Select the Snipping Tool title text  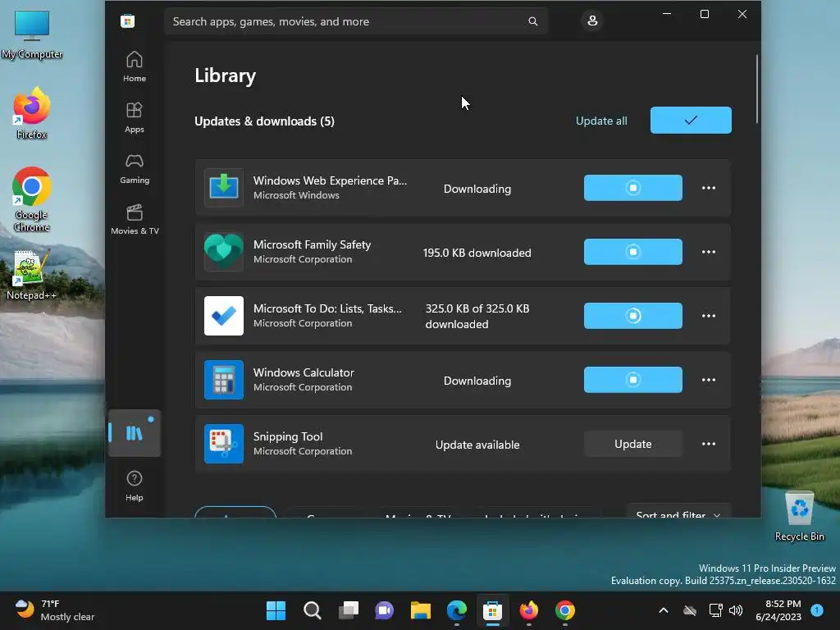click(x=288, y=436)
